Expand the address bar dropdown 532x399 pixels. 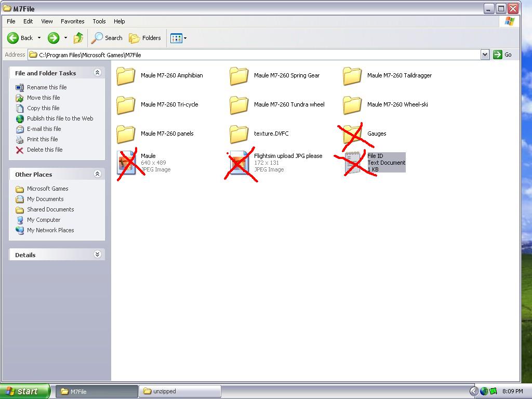(485, 55)
